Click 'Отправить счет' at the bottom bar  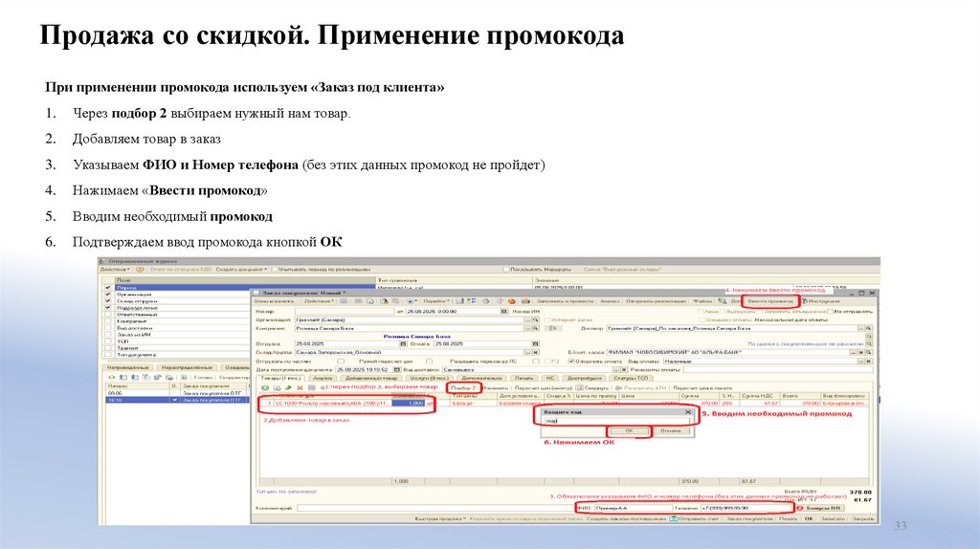pyautogui.click(x=694, y=518)
